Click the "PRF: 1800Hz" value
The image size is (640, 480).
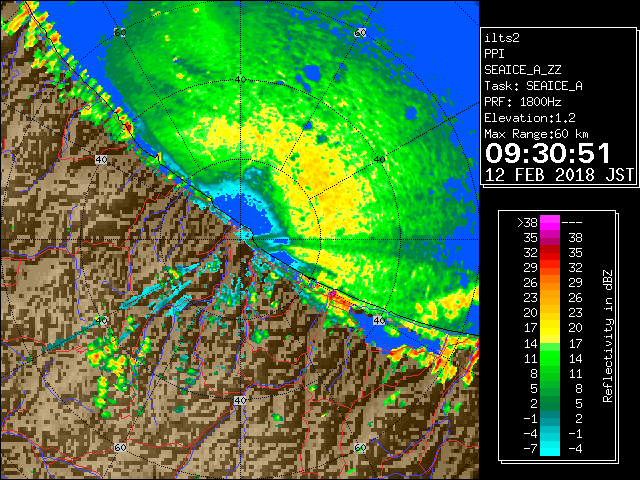coord(523,102)
